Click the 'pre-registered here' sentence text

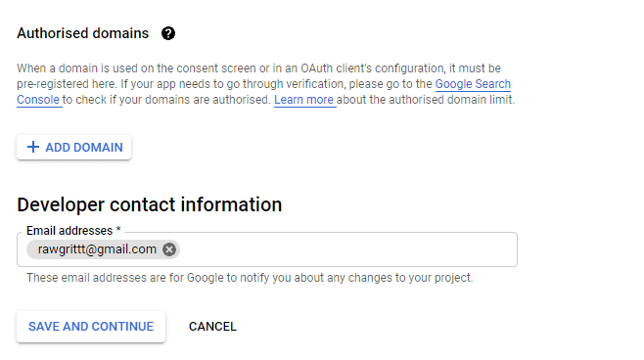pos(67,84)
